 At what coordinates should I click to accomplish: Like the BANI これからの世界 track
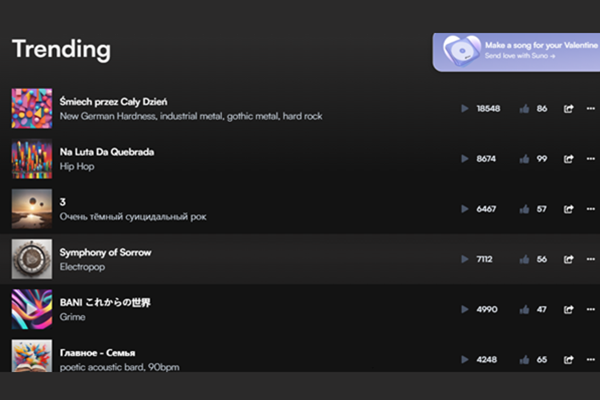[524, 309]
